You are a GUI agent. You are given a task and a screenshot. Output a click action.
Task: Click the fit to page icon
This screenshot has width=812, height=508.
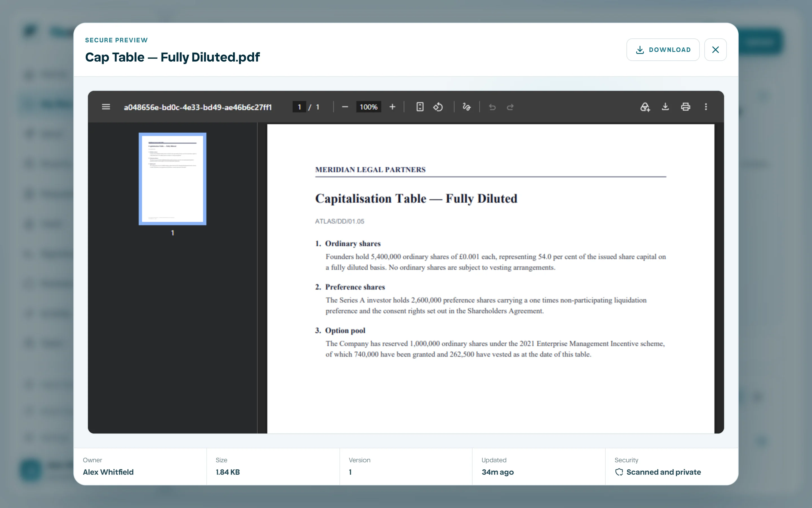point(420,107)
